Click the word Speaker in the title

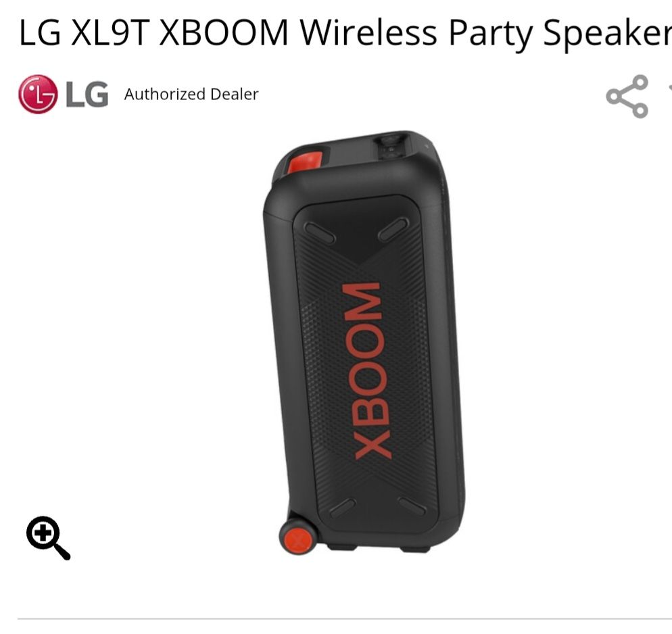pos(607,33)
